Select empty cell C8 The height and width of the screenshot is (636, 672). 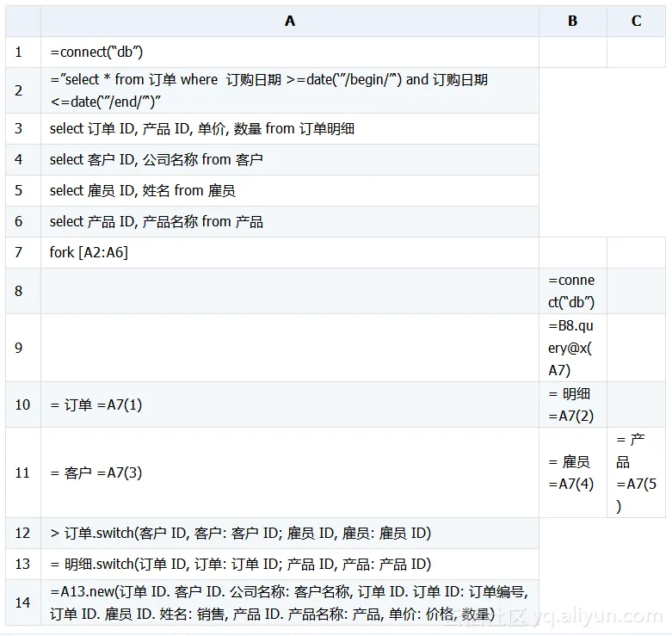click(x=637, y=291)
